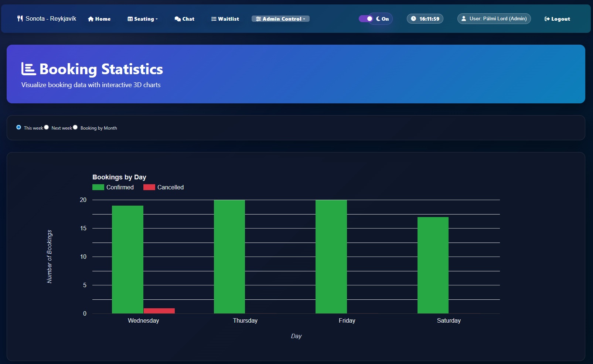This screenshot has width=593, height=364.
Task: Click the user profile silhouette icon
Action: pos(464,18)
